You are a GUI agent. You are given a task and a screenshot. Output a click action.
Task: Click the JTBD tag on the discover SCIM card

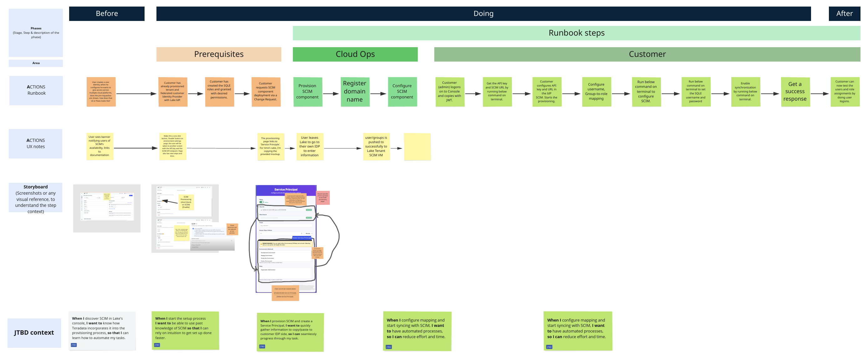74,345
